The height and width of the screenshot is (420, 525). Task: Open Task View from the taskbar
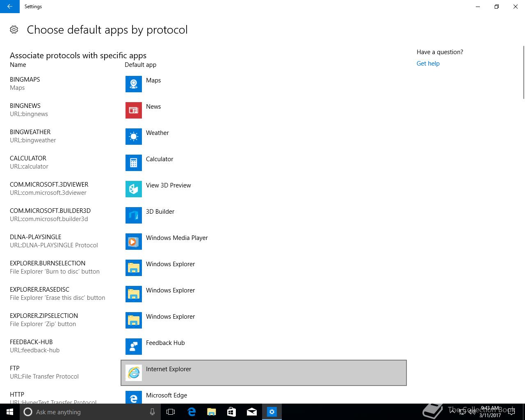point(171,412)
